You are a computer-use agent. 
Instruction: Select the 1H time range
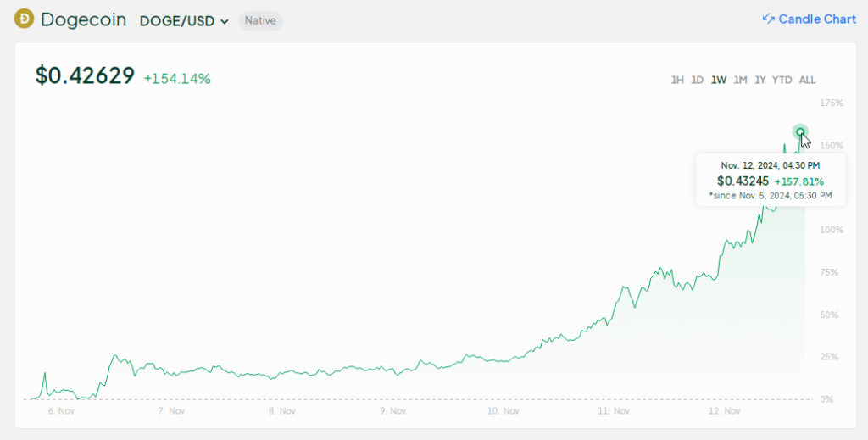[677, 80]
